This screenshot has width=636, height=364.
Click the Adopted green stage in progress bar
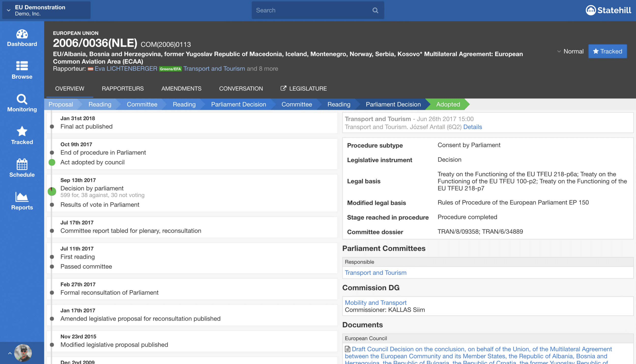point(448,104)
